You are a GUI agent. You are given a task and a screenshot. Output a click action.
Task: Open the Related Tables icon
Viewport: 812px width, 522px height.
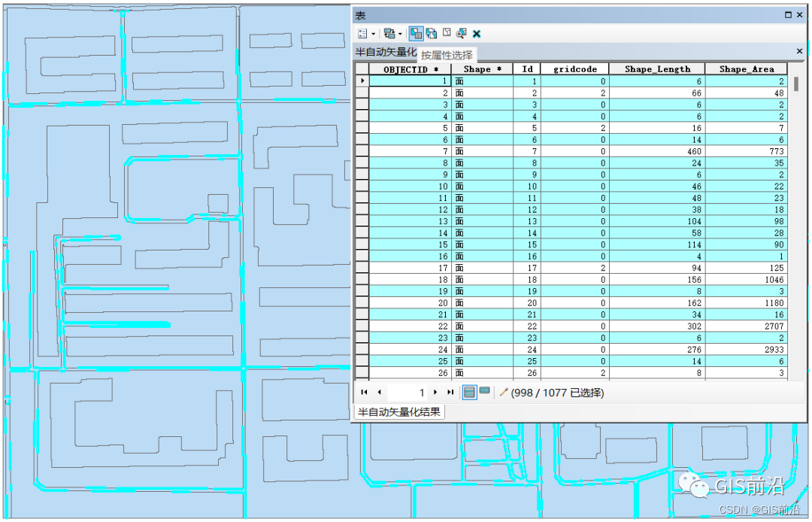389,34
